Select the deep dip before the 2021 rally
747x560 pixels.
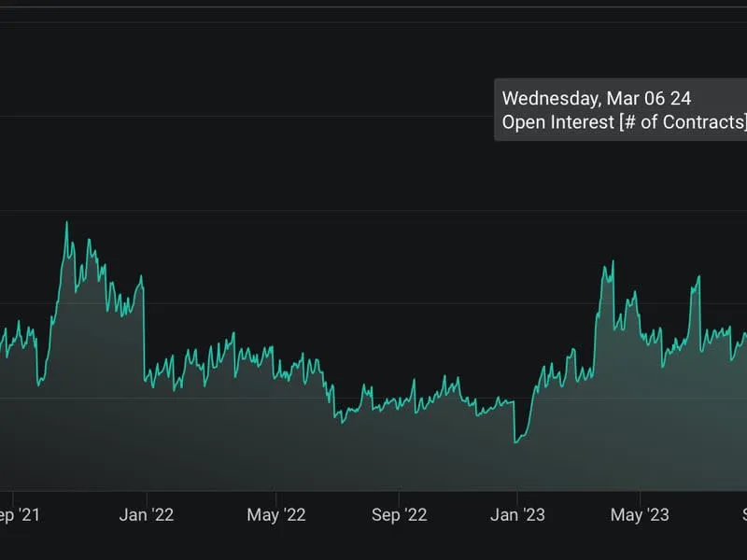coord(39,383)
